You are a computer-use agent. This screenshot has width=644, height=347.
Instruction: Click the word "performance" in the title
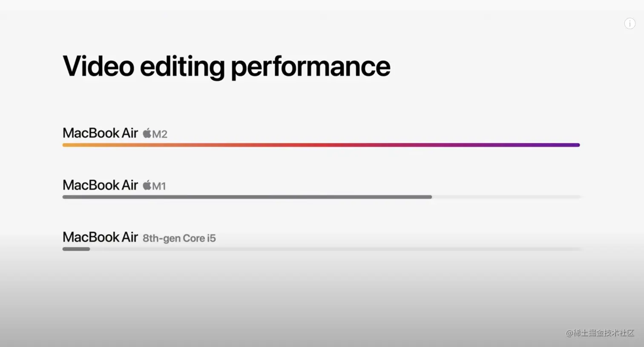click(310, 67)
